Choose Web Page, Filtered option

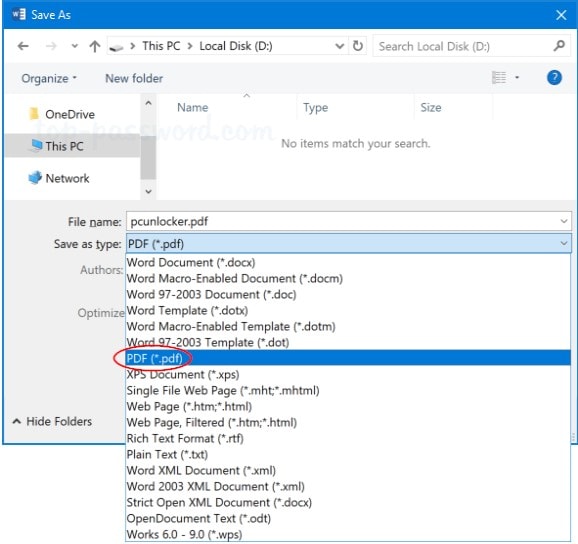tap(348, 422)
